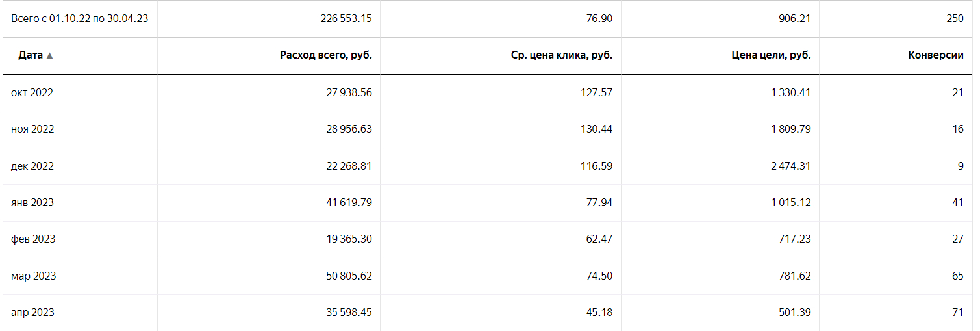
Task: Select the фев 2023 row label
Action: click(33, 239)
